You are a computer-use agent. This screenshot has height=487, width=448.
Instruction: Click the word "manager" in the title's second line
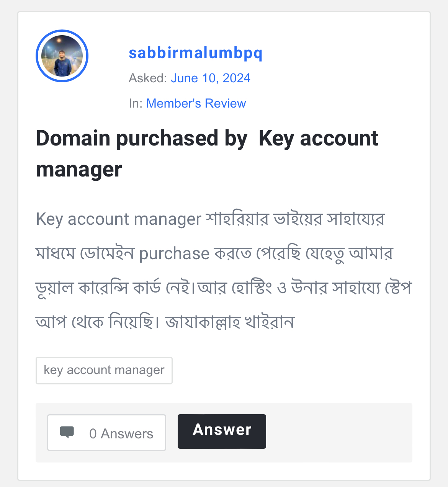(79, 170)
